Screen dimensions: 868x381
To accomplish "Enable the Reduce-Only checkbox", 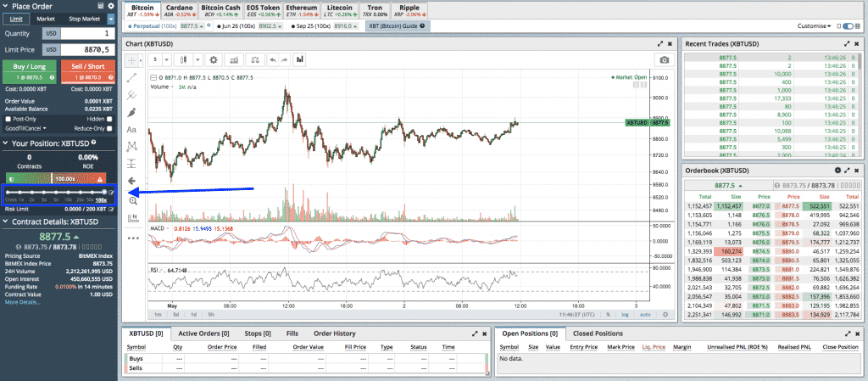I will pos(109,128).
